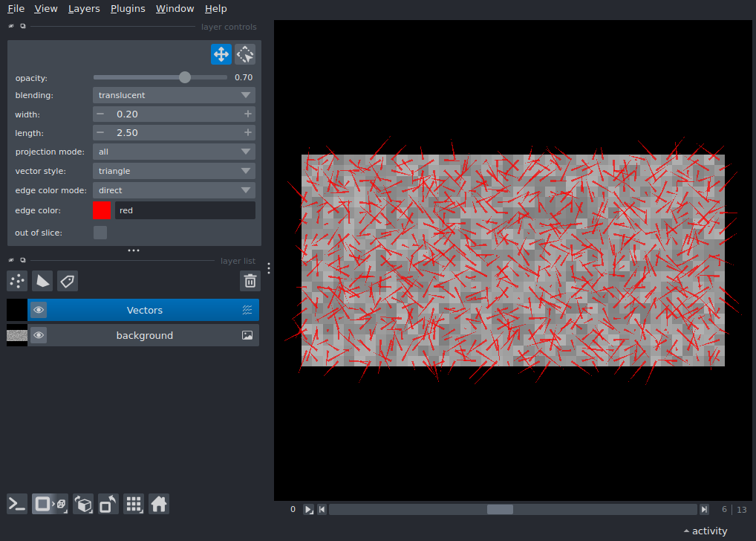Viewport: 756px width, 541px height.
Task: Add a new points layer
Action: click(17, 281)
